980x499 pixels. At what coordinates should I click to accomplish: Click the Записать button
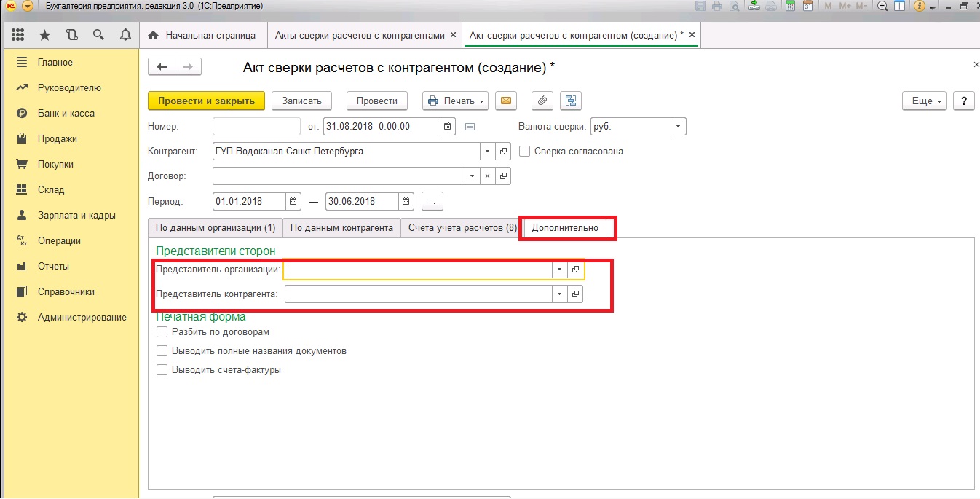point(301,101)
